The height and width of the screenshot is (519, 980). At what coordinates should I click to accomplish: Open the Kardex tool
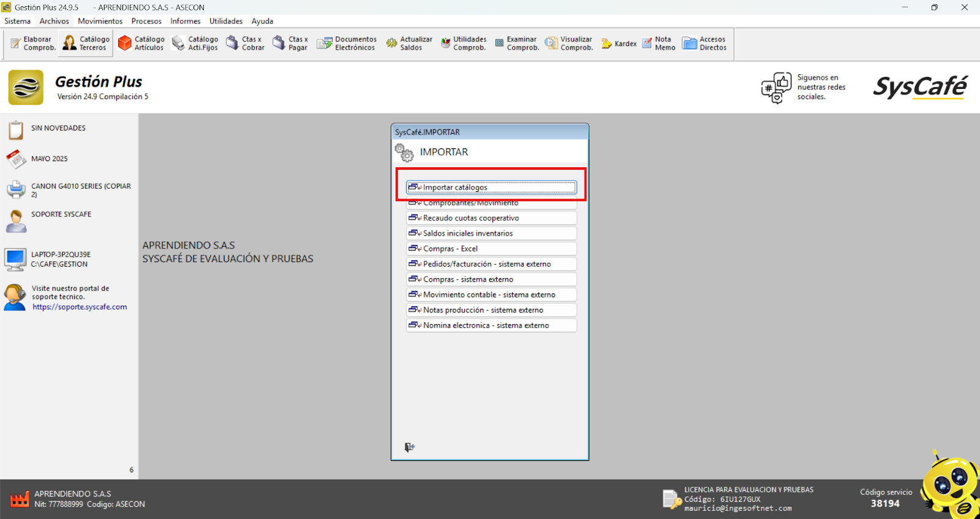pyautogui.click(x=619, y=44)
